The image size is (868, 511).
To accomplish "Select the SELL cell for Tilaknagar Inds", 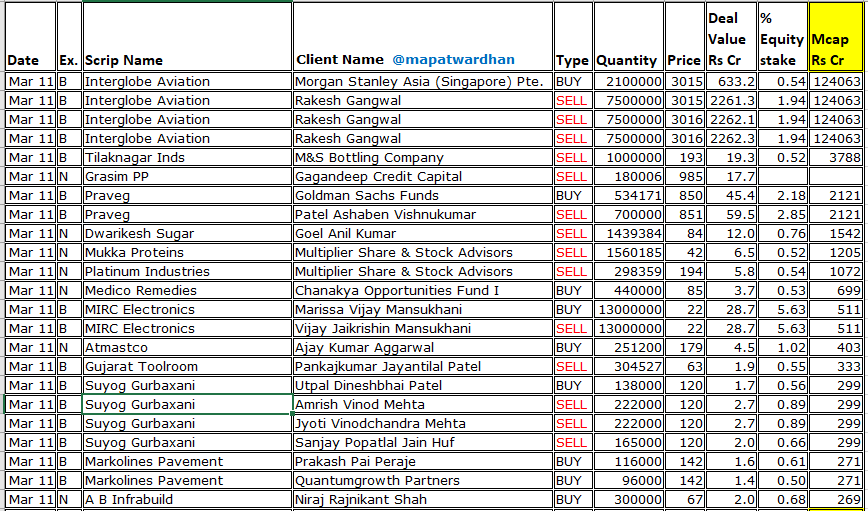I will (x=573, y=157).
